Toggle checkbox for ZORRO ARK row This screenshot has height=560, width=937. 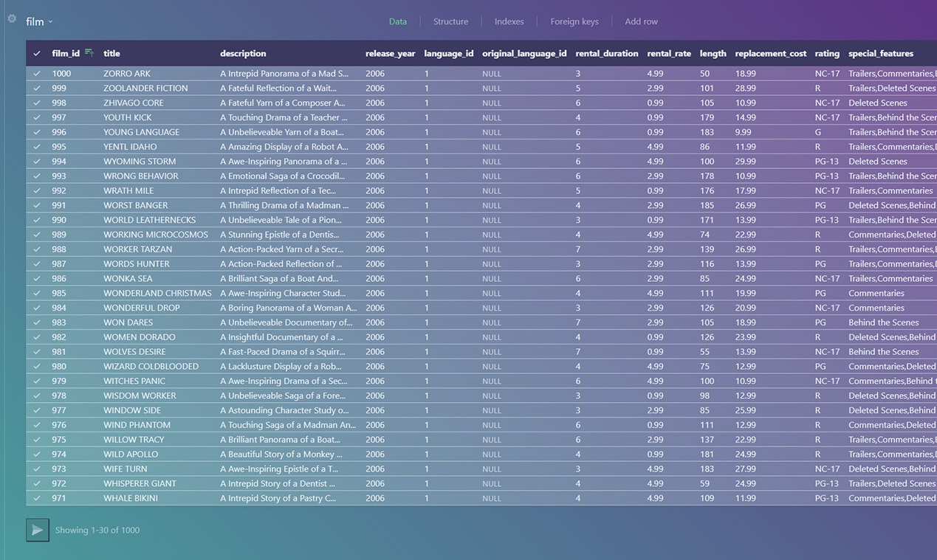click(x=37, y=74)
